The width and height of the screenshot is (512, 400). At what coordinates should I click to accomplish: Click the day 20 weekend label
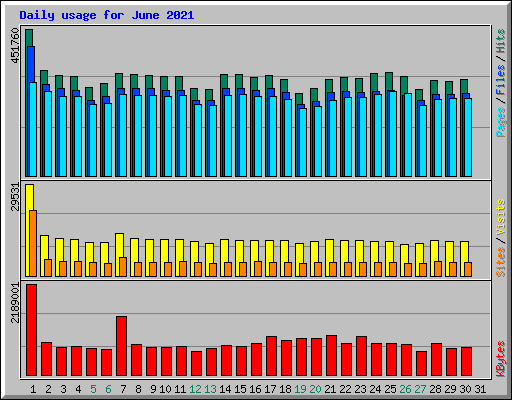point(315,389)
